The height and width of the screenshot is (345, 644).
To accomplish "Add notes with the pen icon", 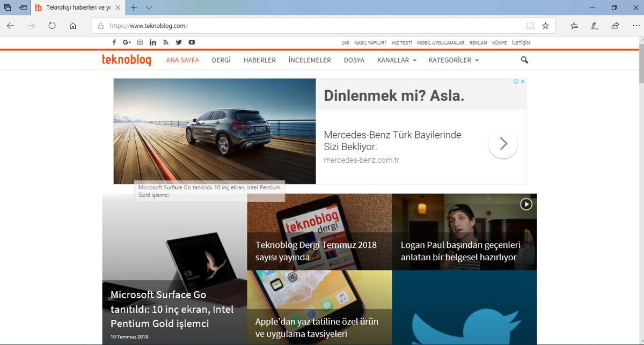I will pyautogui.click(x=595, y=26).
